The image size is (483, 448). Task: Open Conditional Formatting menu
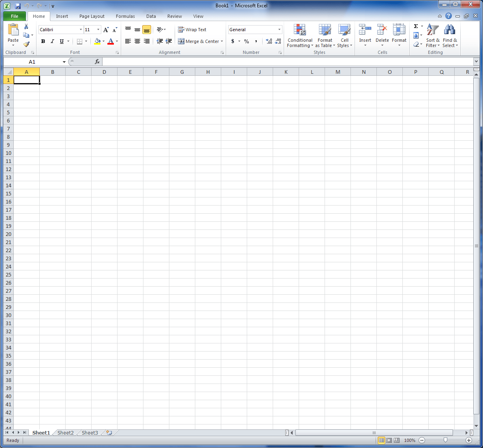pos(300,36)
